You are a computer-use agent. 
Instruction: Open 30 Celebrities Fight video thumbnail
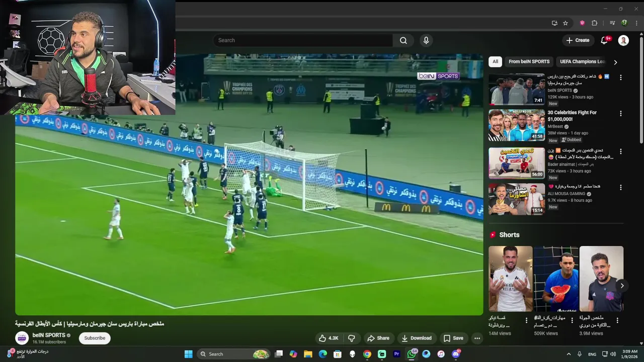tap(517, 125)
